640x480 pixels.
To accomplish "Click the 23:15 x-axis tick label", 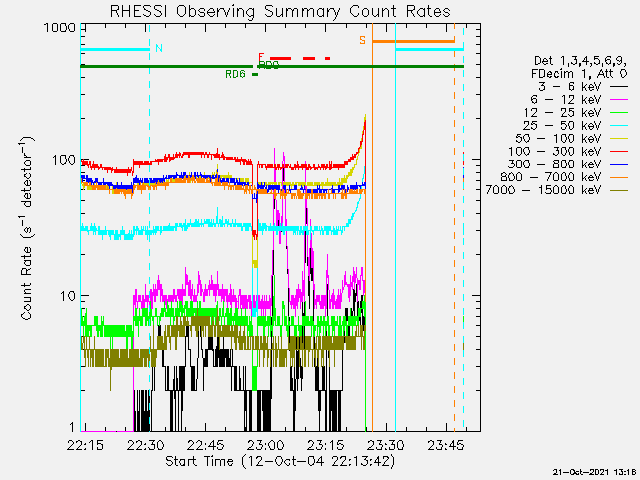I will pos(326,445).
